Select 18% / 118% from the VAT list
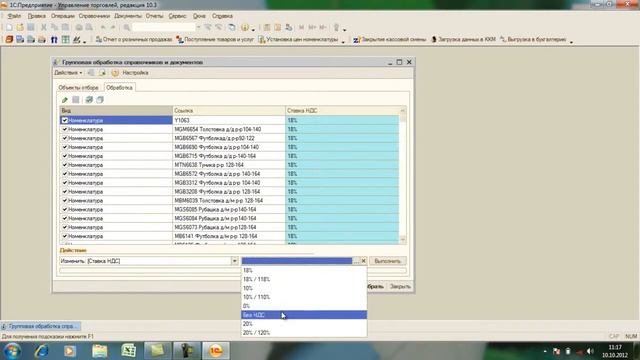This screenshot has width=640, height=360. coord(304,280)
